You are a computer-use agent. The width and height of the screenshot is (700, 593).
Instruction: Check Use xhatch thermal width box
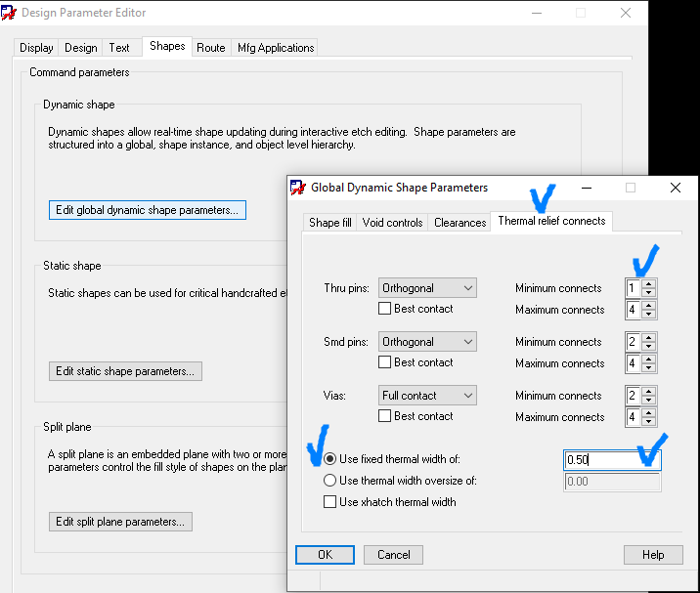click(329, 501)
